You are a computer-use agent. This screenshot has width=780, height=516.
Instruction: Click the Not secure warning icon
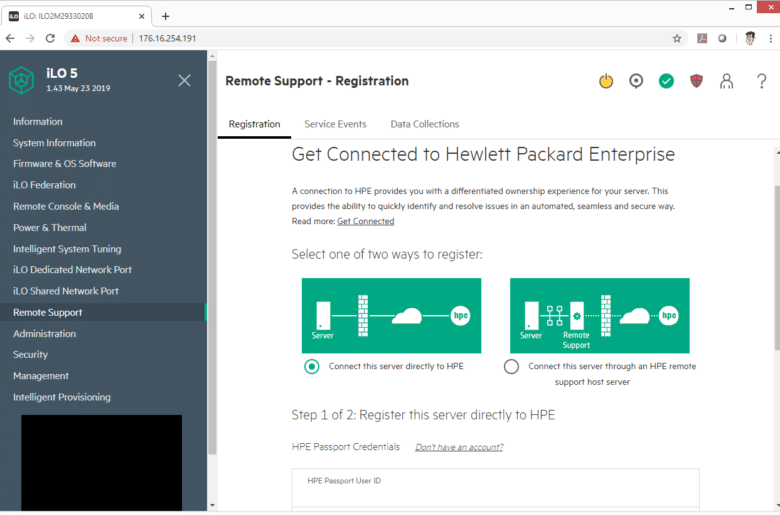[x=75, y=38]
